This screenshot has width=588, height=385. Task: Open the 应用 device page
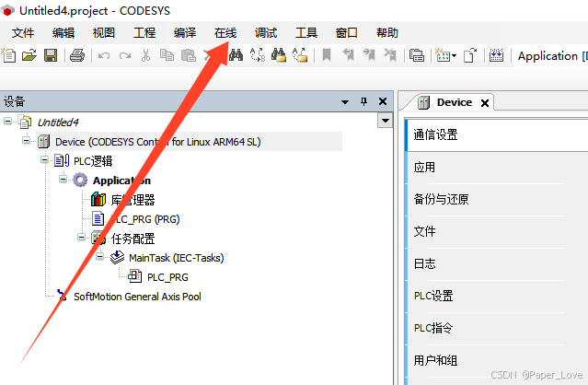click(x=497, y=168)
